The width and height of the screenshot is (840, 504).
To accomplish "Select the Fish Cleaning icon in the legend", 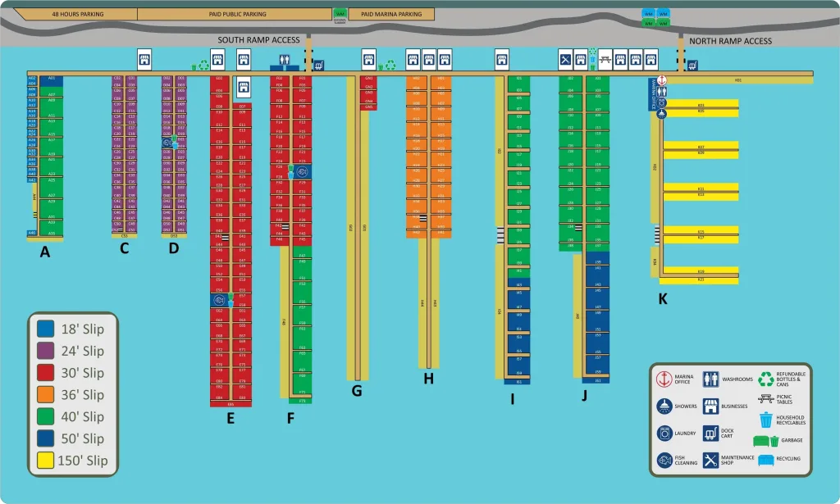I will [664, 460].
